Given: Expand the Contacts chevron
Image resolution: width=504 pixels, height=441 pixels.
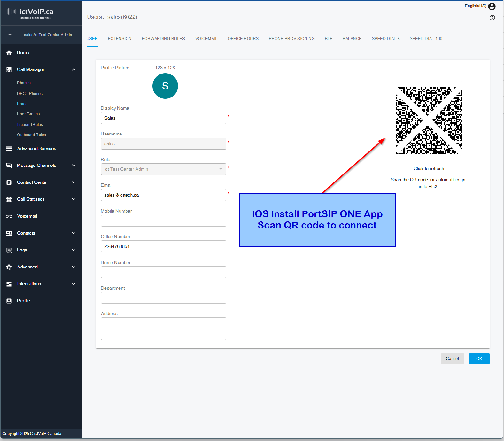Looking at the screenshot, I should tap(74, 233).
